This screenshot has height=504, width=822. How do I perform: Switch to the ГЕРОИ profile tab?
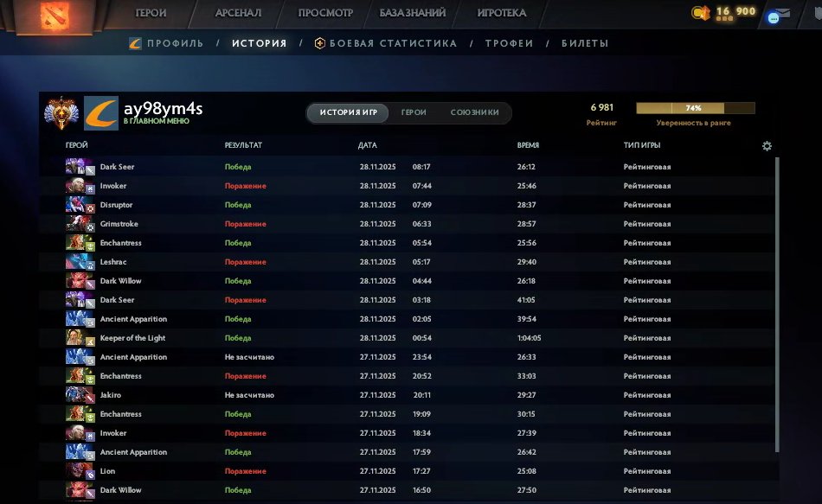tap(414, 112)
